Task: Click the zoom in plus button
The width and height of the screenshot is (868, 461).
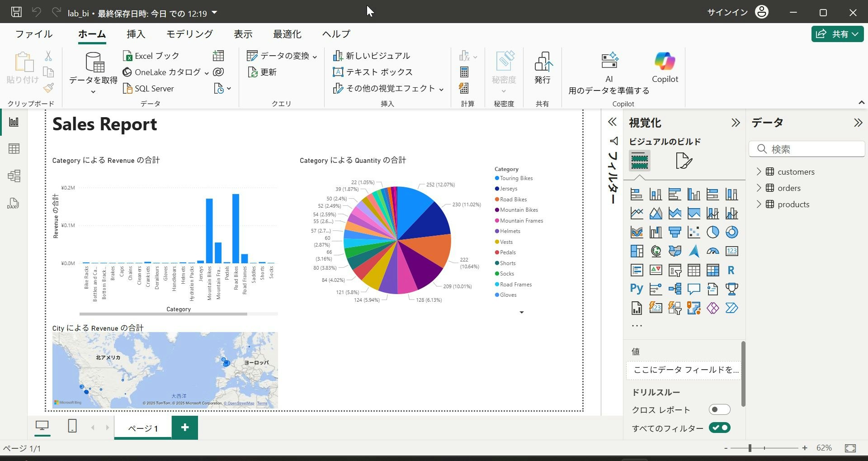Action: (x=805, y=448)
